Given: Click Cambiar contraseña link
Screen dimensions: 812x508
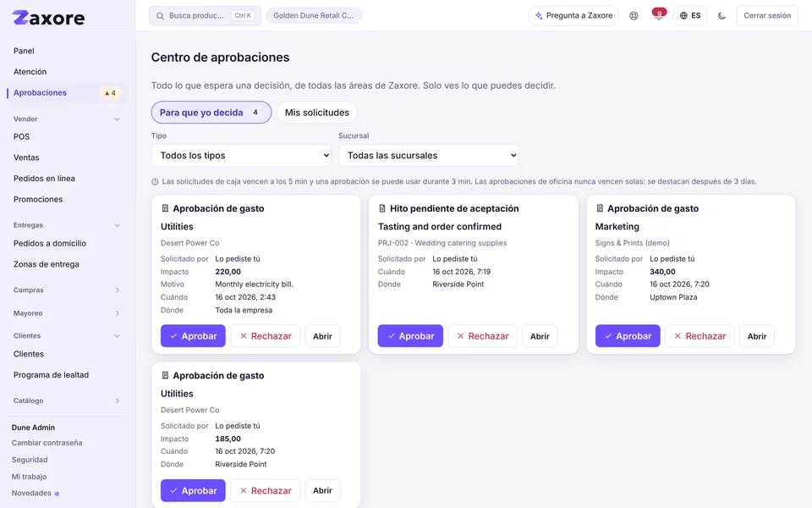Looking at the screenshot, I should pos(47,443).
